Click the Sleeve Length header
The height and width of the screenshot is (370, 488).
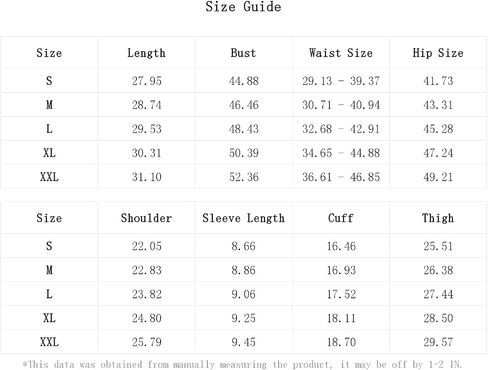[x=243, y=218]
